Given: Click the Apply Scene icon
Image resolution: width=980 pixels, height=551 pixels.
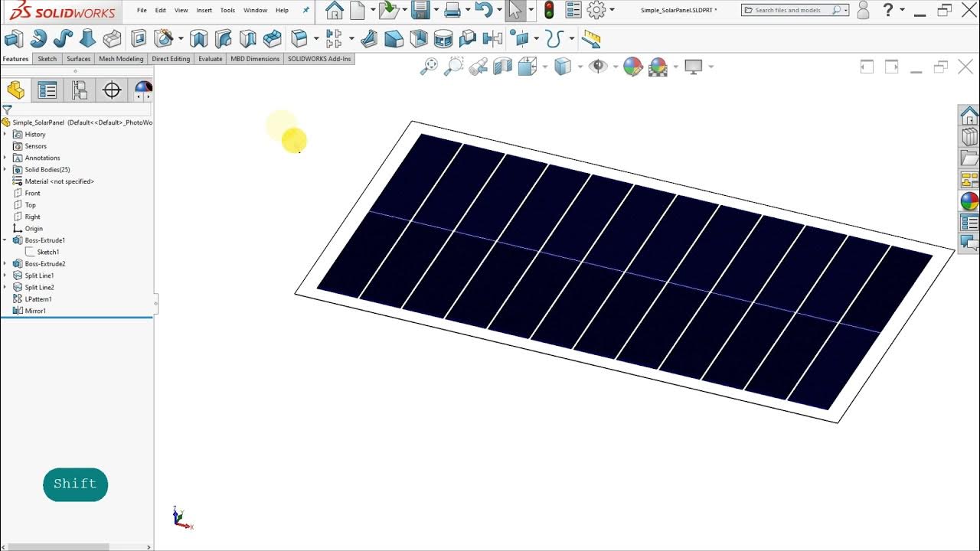Looking at the screenshot, I should tap(658, 67).
